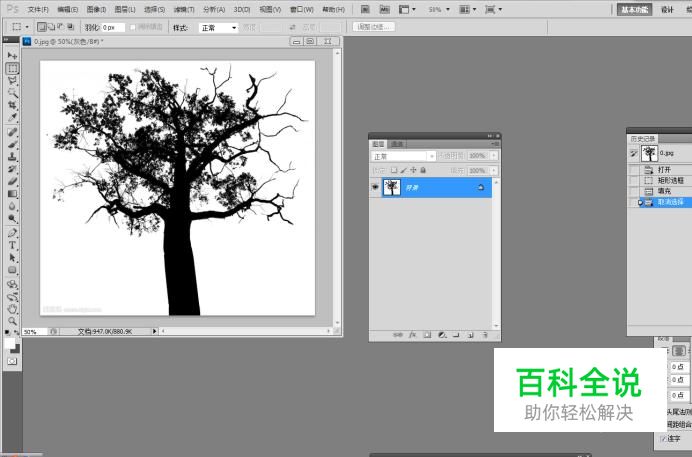Select the Spot Healing Brush tool
Viewport: 692px width, 457px height.
pos(12,132)
